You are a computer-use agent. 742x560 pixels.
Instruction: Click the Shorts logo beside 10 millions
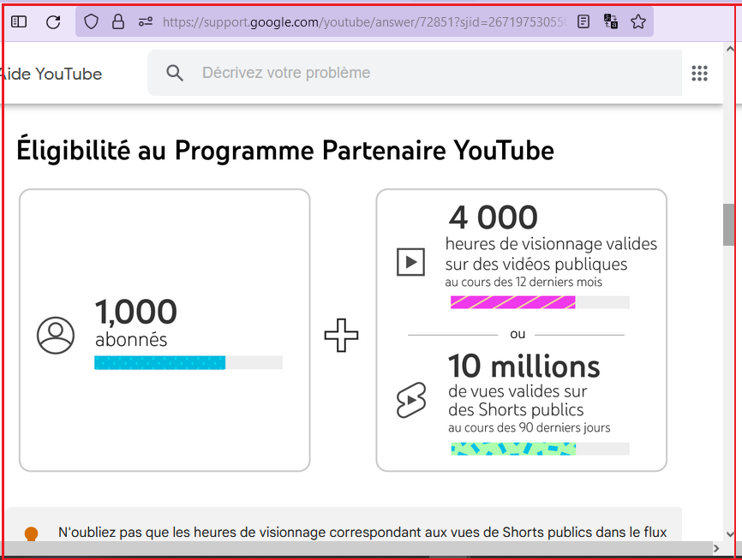[411, 400]
